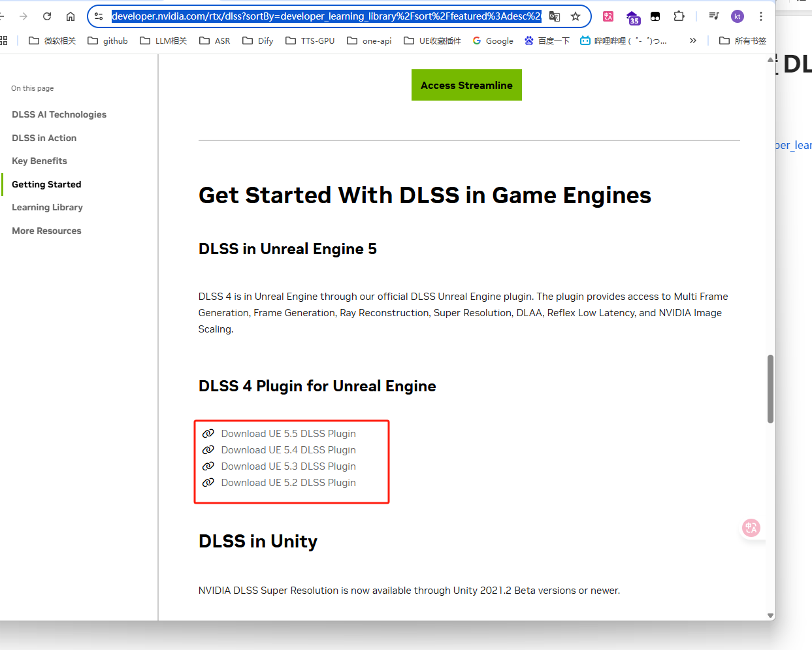
Task: Click the 'DLSS in Unreal Engine 5' heading
Action: tap(287, 249)
